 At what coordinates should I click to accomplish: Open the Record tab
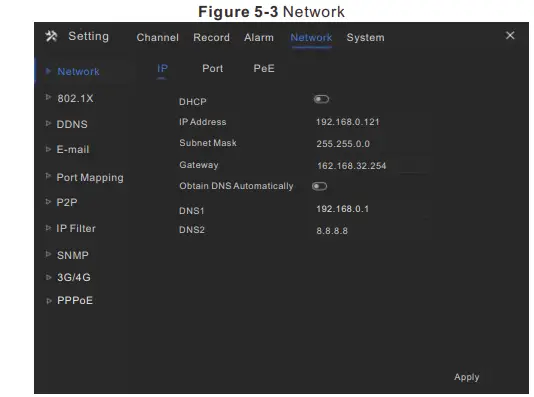pyautogui.click(x=211, y=37)
